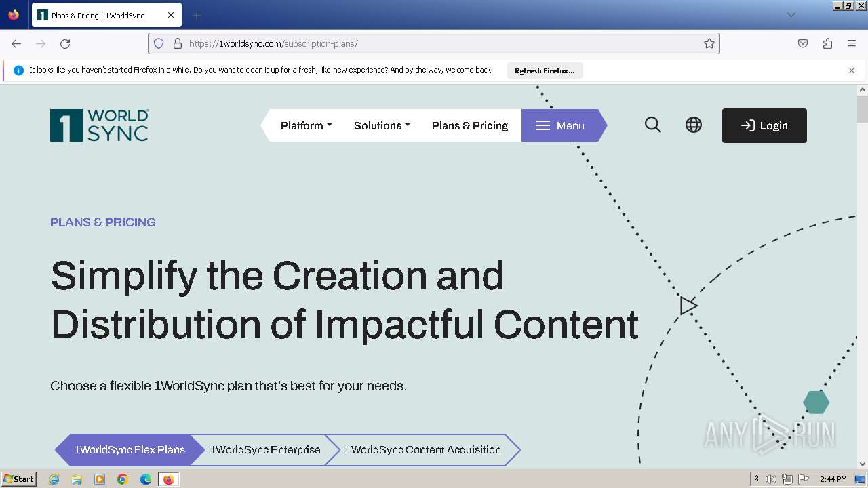Open the globe language selector
This screenshot has width=868, height=488.
(694, 125)
